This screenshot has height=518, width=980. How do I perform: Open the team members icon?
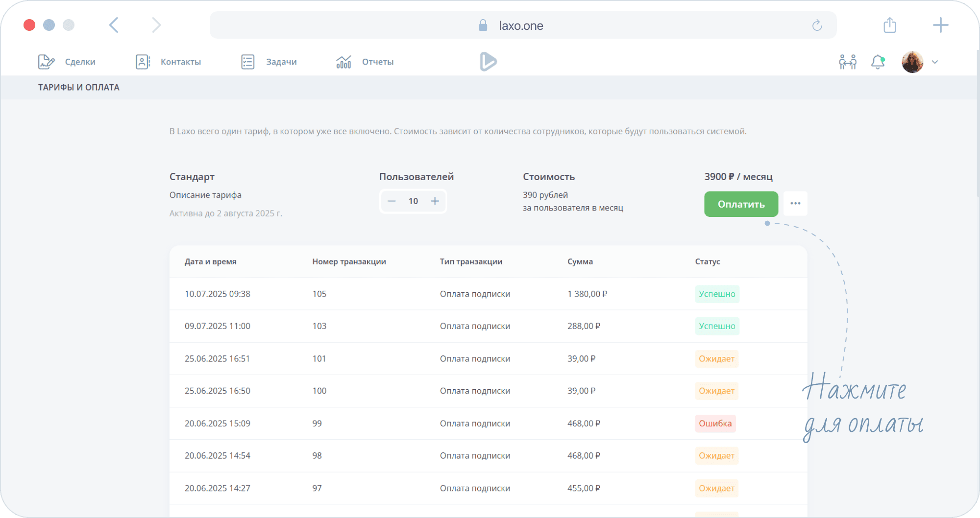847,62
